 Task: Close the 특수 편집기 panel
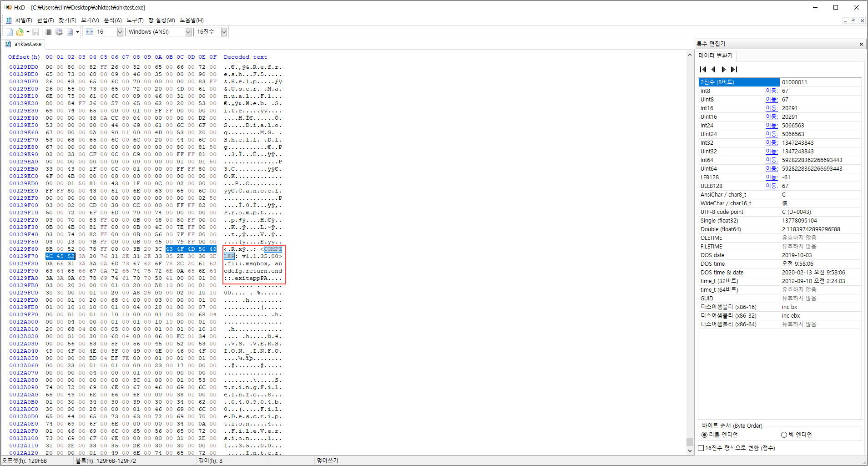tap(861, 44)
